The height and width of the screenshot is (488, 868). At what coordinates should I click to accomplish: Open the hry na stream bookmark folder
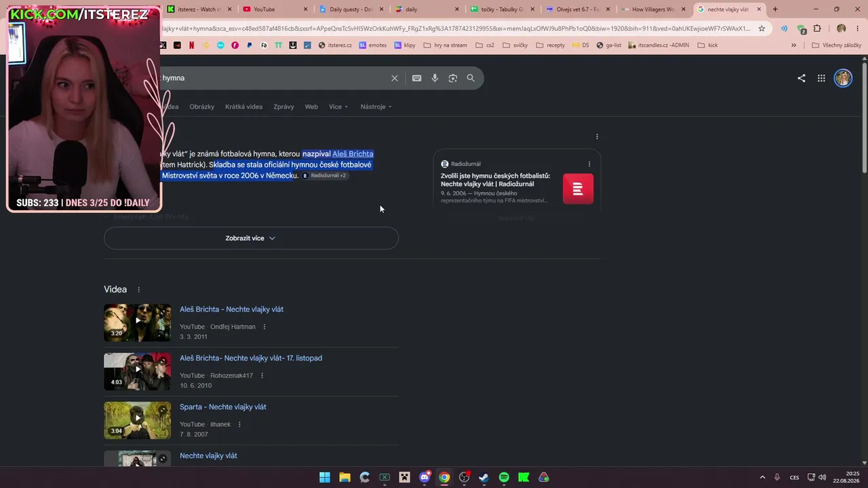(x=445, y=45)
